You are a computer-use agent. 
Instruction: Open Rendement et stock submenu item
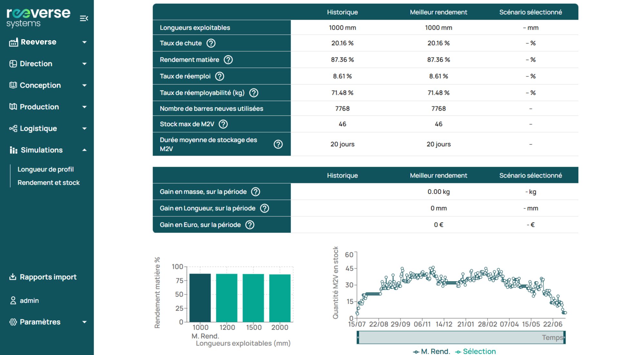click(x=49, y=182)
